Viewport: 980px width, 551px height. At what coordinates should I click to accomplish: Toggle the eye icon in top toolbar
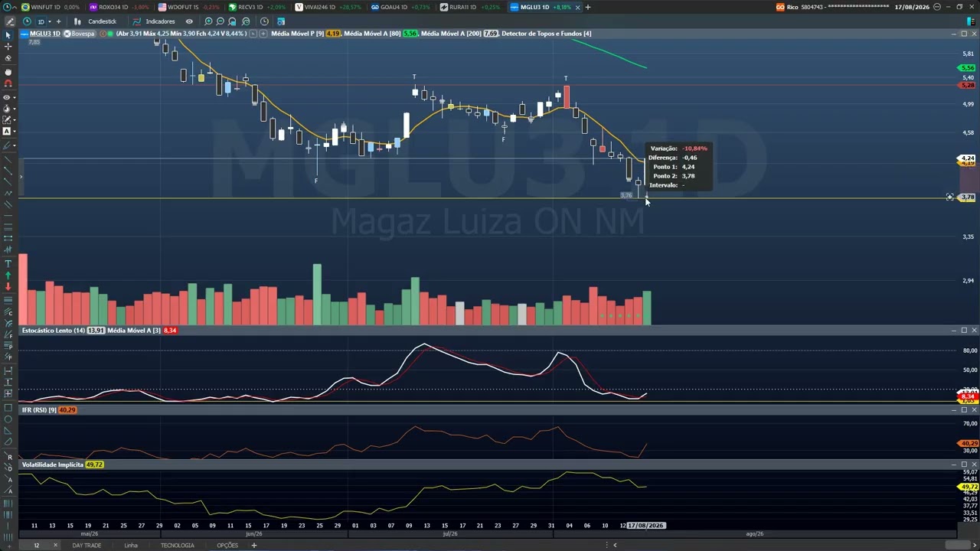tap(189, 21)
